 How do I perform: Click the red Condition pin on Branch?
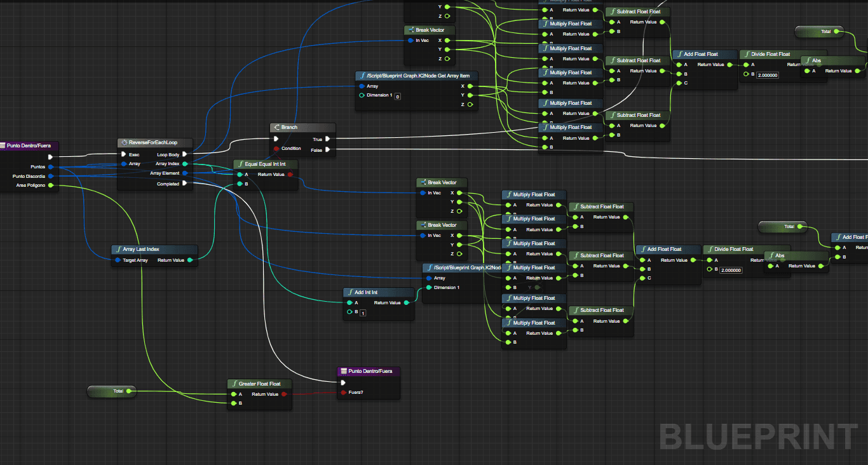[x=276, y=149]
